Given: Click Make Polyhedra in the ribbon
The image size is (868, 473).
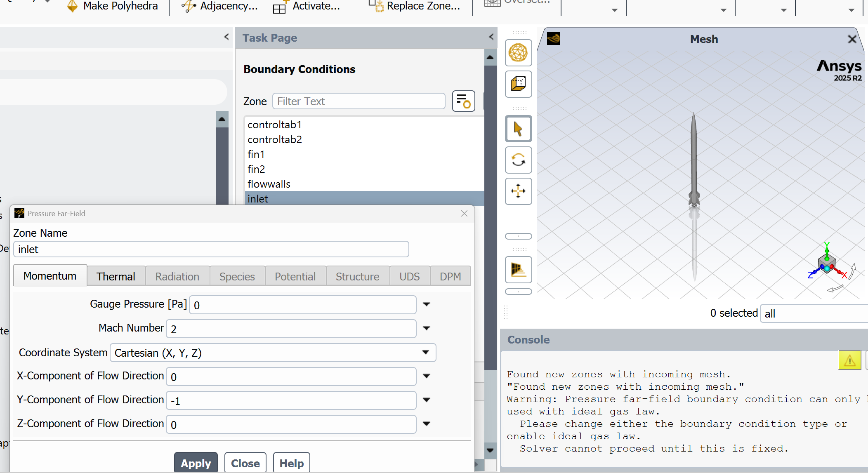Looking at the screenshot, I should coord(113,6).
